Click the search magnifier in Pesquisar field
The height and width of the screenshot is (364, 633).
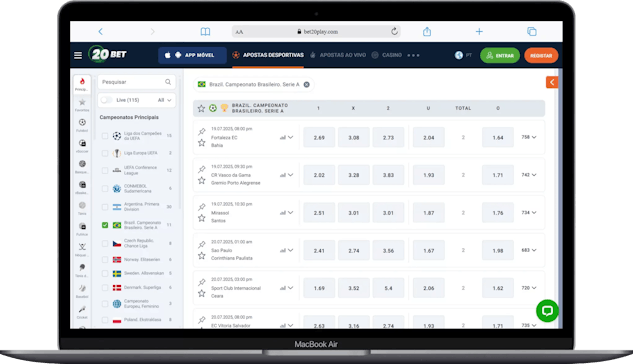pyautogui.click(x=168, y=82)
